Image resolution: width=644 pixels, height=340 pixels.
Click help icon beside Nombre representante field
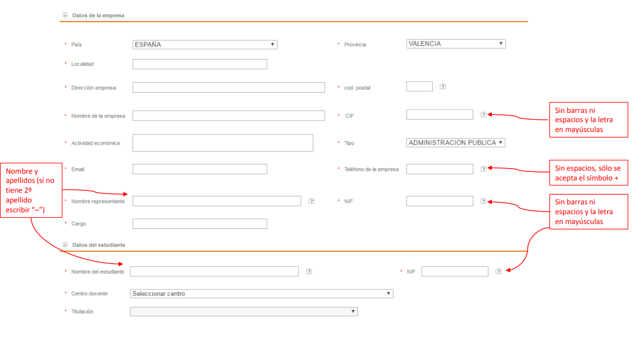click(x=311, y=201)
